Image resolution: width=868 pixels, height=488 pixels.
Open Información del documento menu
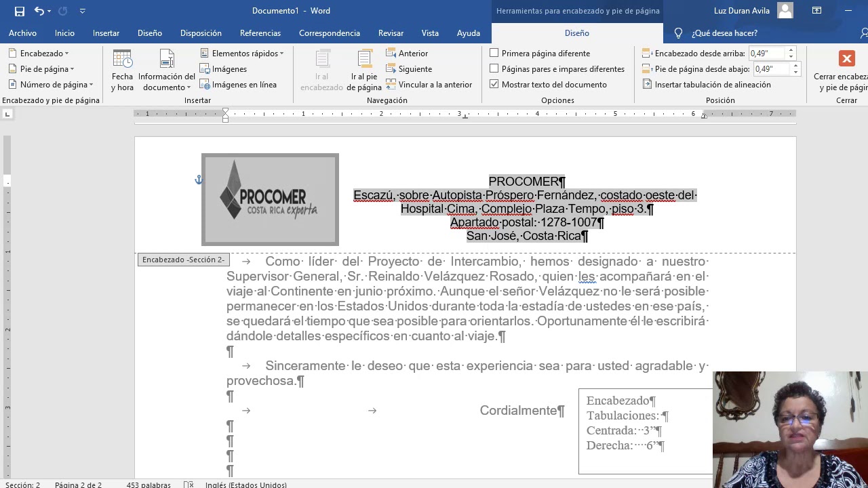click(166, 70)
